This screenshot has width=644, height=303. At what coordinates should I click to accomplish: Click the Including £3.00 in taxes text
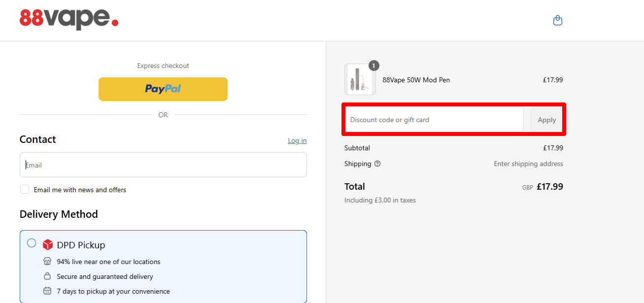[x=380, y=200]
